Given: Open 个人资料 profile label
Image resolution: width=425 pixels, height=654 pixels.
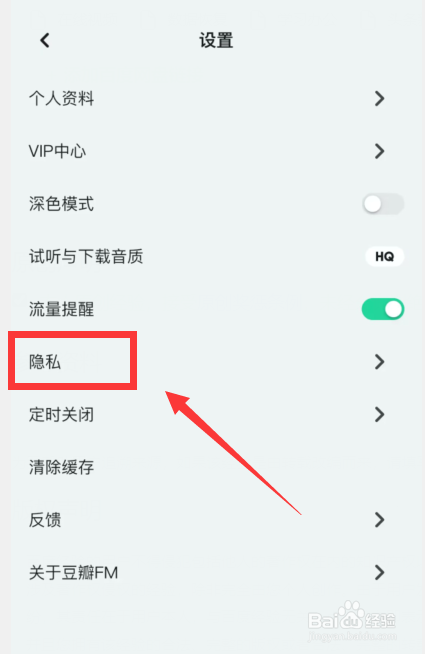Looking at the screenshot, I should click(61, 98).
